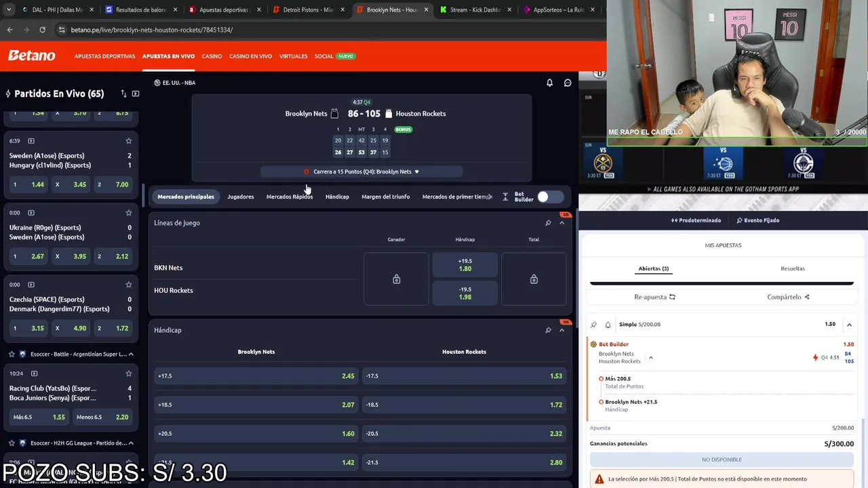Collapse the Simple S/200.00 bet slip
Viewport: 868px width, 488px height.
(x=849, y=325)
